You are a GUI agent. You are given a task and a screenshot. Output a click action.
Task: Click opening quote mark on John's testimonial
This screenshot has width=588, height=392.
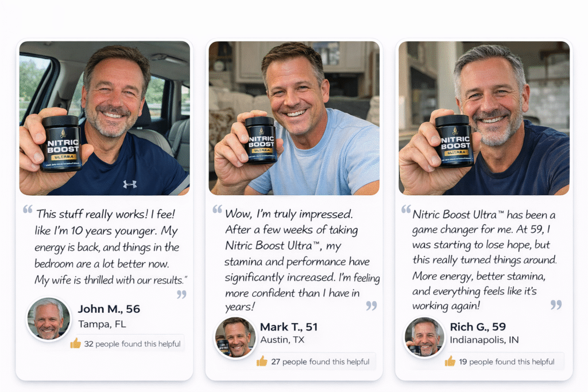(28, 209)
